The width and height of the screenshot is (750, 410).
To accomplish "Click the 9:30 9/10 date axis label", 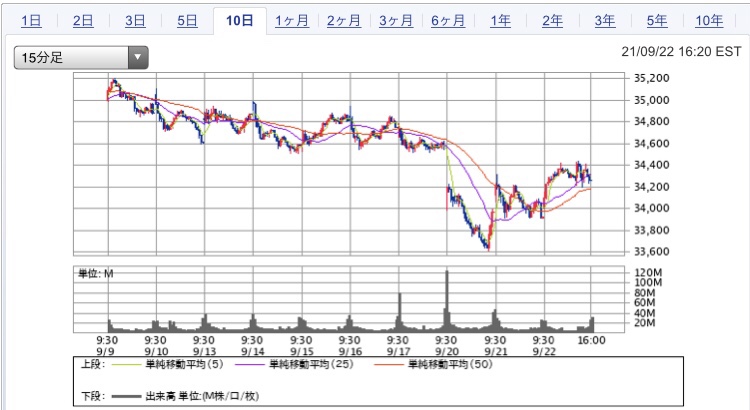I will point(155,346).
